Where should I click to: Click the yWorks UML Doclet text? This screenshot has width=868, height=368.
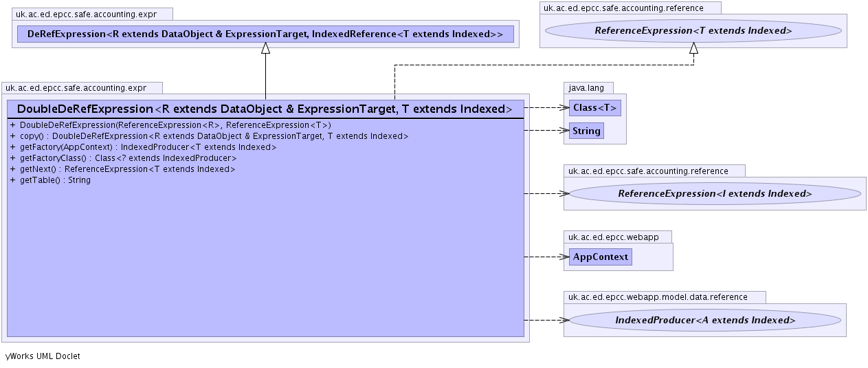43,356
